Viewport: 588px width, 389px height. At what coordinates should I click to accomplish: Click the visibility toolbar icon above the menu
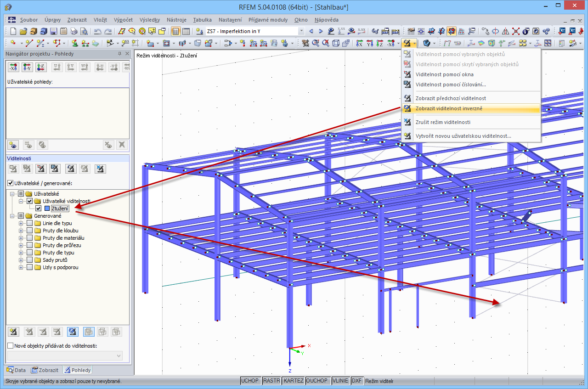point(407,43)
